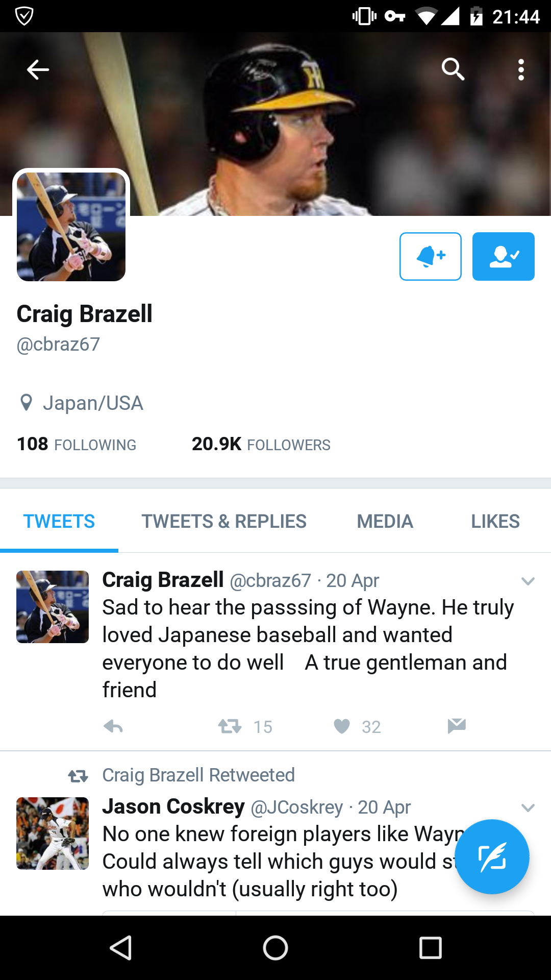View the 20.9K Followers list

point(261,444)
